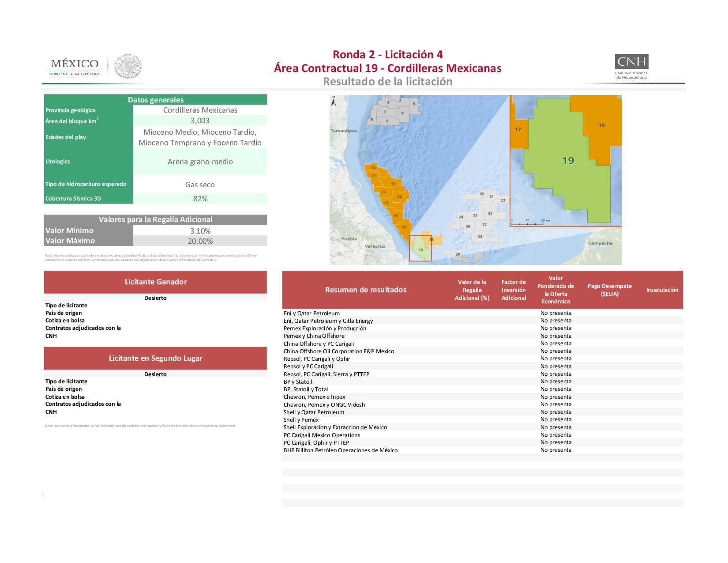Click 'Pemex Exploración y Producción' row
Image resolution: width=728 pixels, height=563 pixels.
483,328
